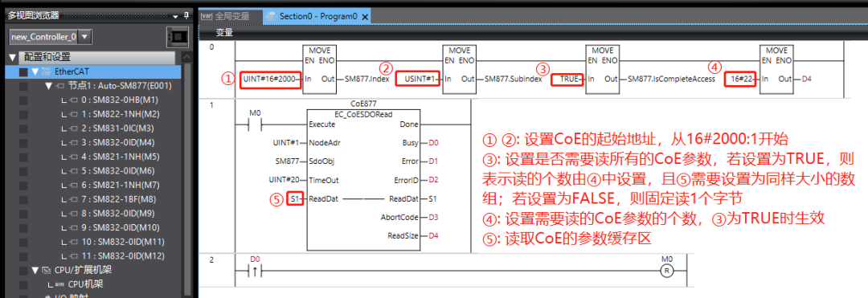This screenshot has width=868, height=298.
Task: Select the D0 rising-edge contact on rung 2
Action: coord(255,271)
